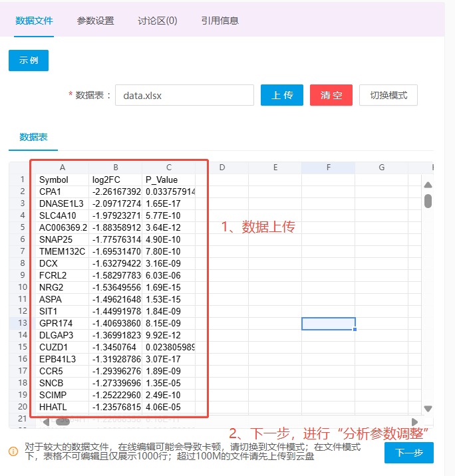455x476 pixels.
Task: Select row 1 header
Action: [23, 179]
